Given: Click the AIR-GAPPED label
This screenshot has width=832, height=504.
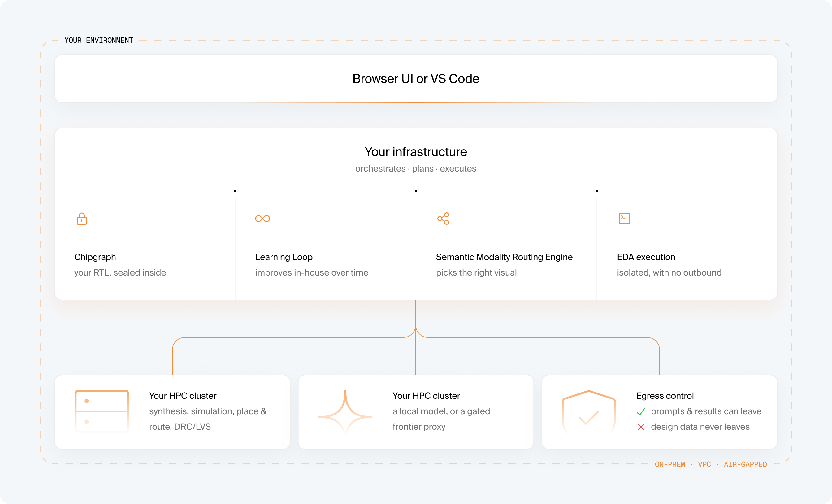Looking at the screenshot, I should (x=745, y=464).
